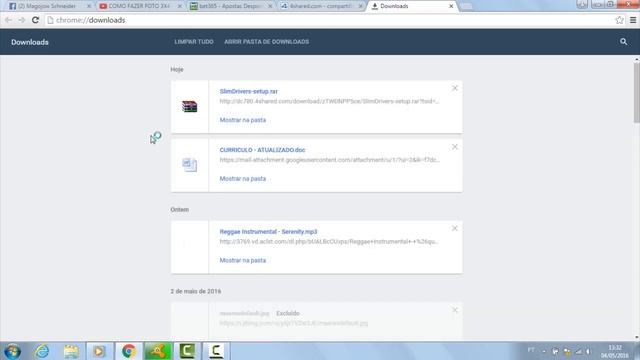This screenshot has width=640, height=360.
Task: Click the 'Hoje' section heading
Action: pos(177,69)
